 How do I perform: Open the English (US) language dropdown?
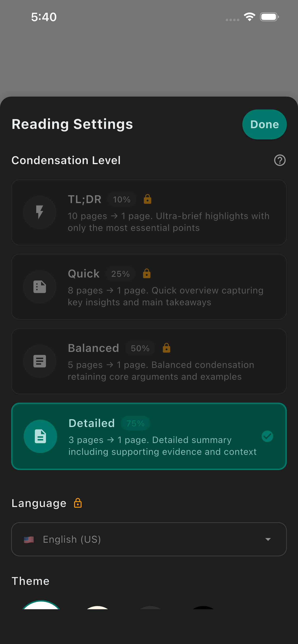pos(149,539)
